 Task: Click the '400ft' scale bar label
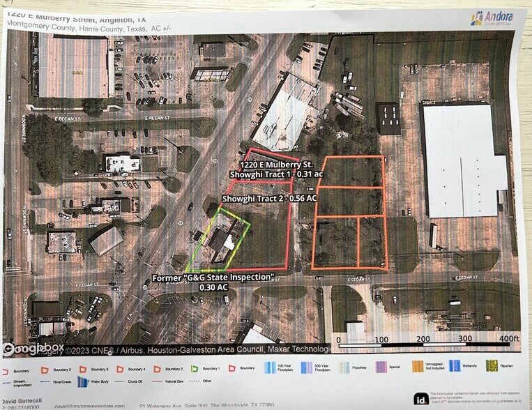(x=509, y=339)
